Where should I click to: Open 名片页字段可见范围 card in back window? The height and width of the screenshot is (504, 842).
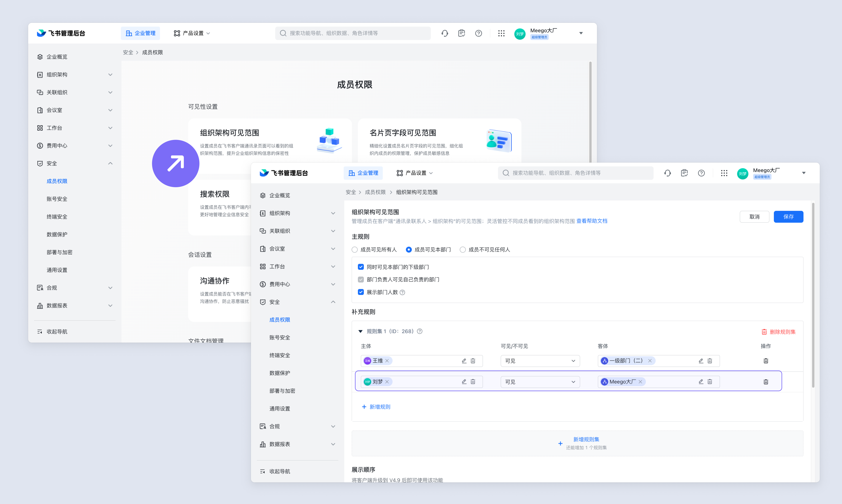click(440, 141)
